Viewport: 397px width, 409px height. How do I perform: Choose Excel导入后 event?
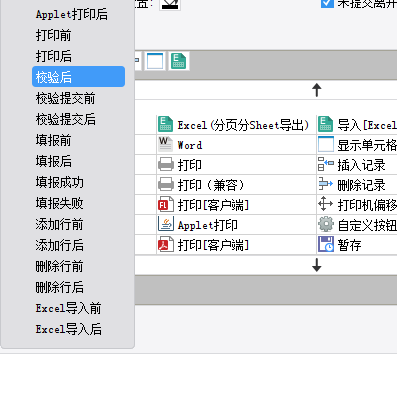coord(68,329)
